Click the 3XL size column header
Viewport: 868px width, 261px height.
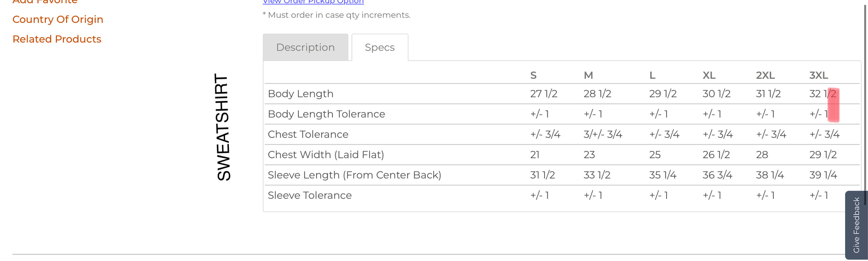pos(818,75)
